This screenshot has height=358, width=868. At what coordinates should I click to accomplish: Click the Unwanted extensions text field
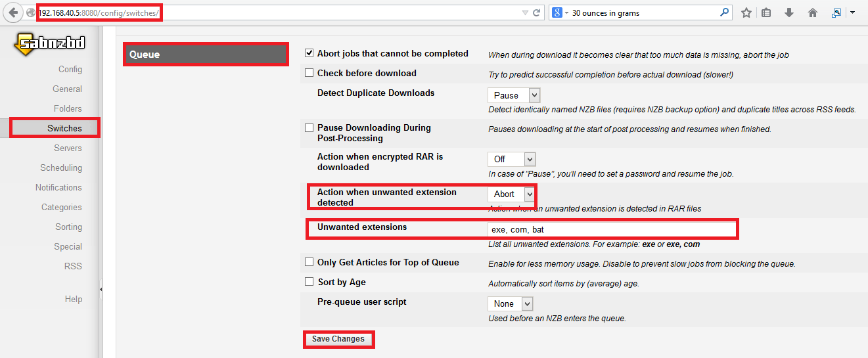pyautogui.click(x=611, y=229)
